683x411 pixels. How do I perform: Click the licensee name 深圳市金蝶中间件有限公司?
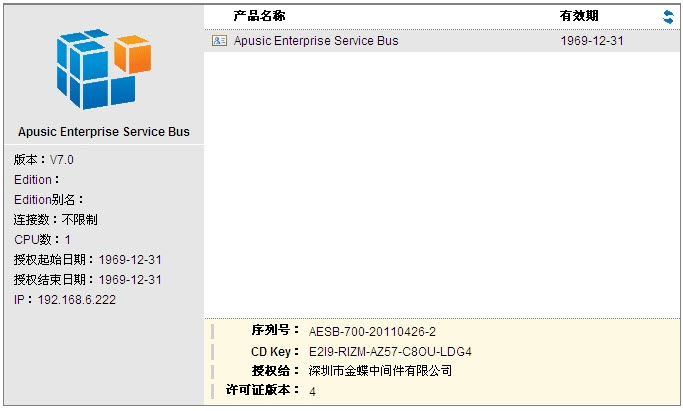coord(380,371)
